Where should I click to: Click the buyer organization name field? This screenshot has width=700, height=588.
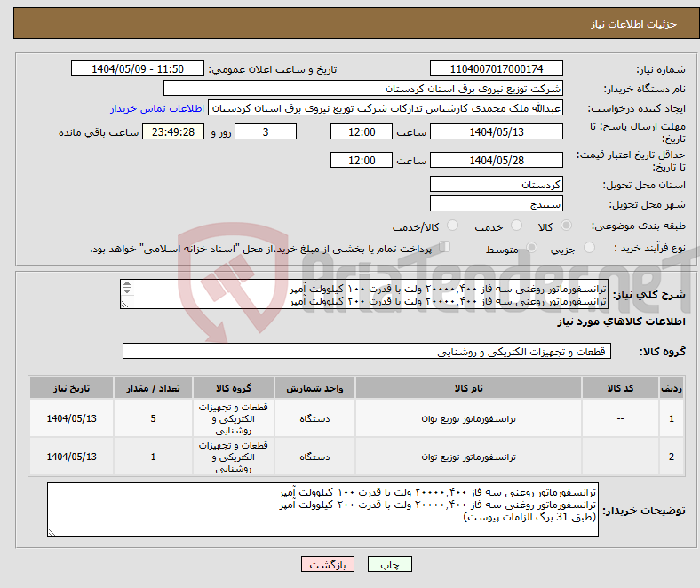[x=363, y=89]
